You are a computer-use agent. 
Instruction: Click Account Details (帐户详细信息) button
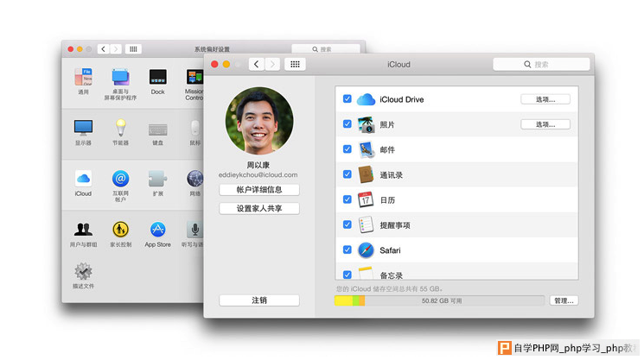coord(259,190)
